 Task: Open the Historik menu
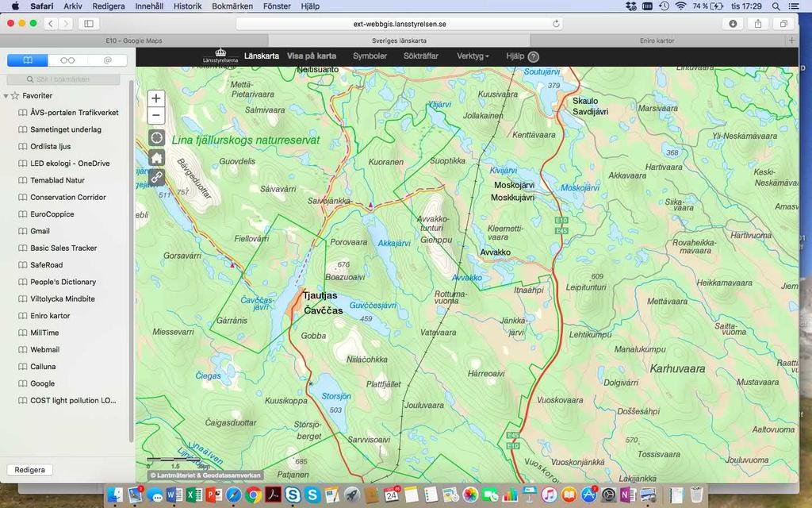pyautogui.click(x=187, y=6)
